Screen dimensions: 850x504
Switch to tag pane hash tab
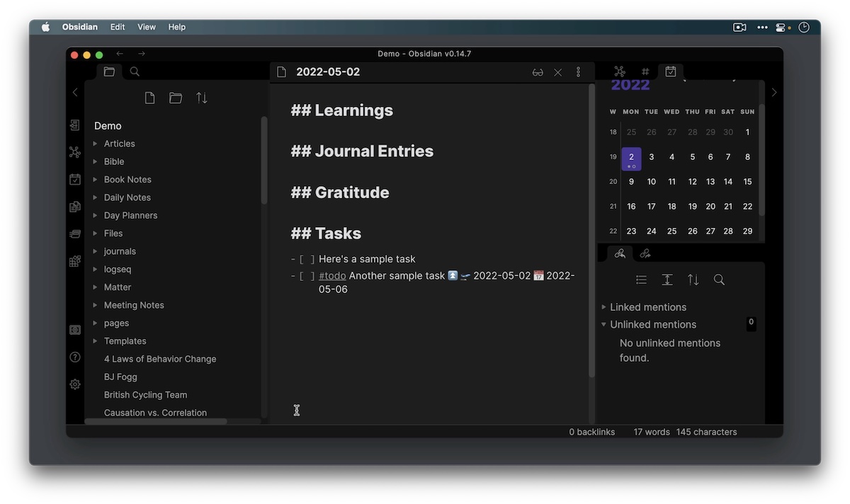pyautogui.click(x=645, y=71)
